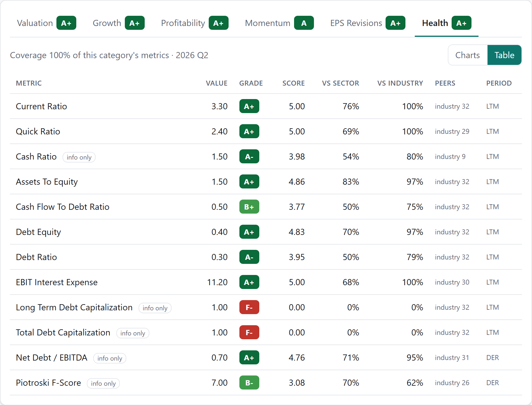Open the EPS Revisions tab
The image size is (532, 405).
point(368,23)
